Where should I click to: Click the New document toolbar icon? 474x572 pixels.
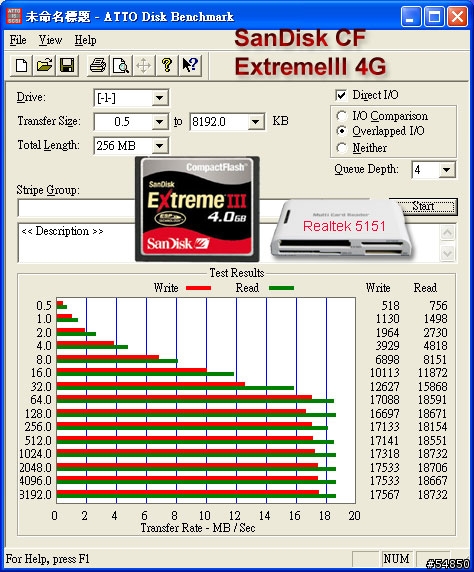(22, 66)
